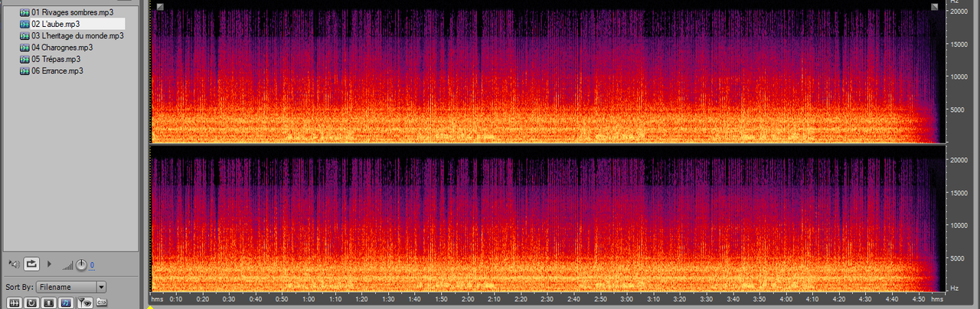Adjust the preview volume knob
This screenshot has width=980, height=309.
tap(81, 265)
